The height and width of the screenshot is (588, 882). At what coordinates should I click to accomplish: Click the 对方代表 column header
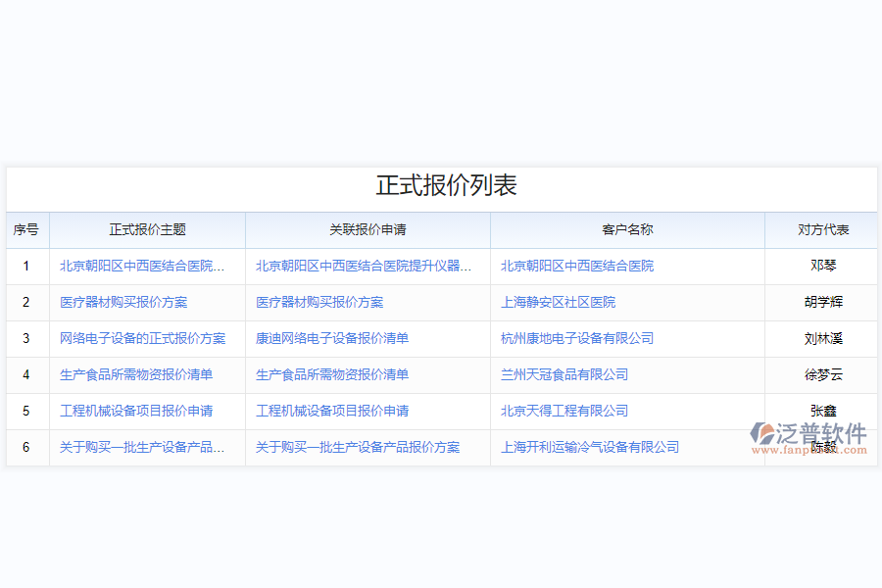[x=820, y=229]
